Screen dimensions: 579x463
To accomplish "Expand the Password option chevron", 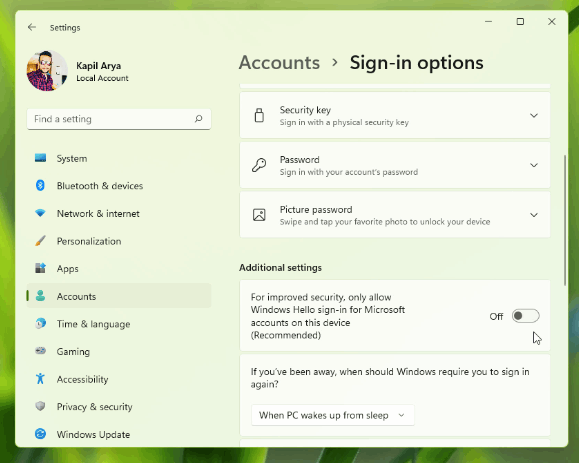I will pyautogui.click(x=534, y=165).
